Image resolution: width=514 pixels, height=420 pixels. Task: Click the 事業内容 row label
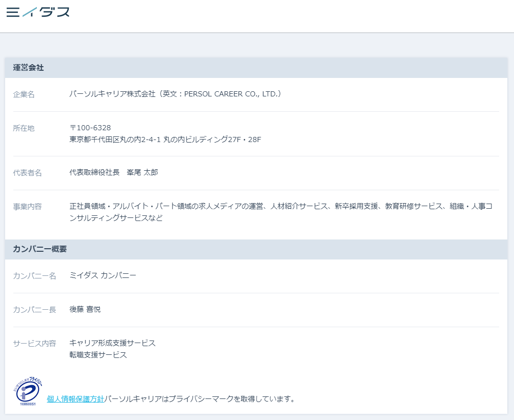[x=27, y=206]
